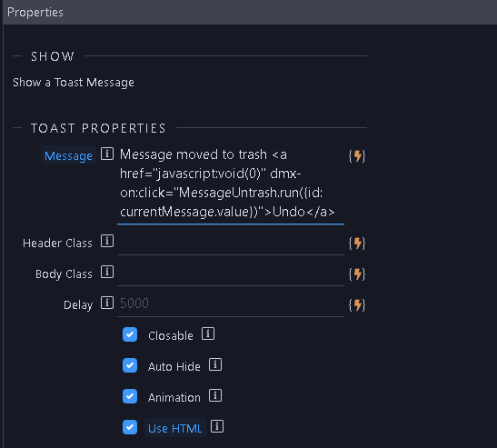The width and height of the screenshot is (497, 448).
Task: Show info tooltip for Message field
Action: 107,154
